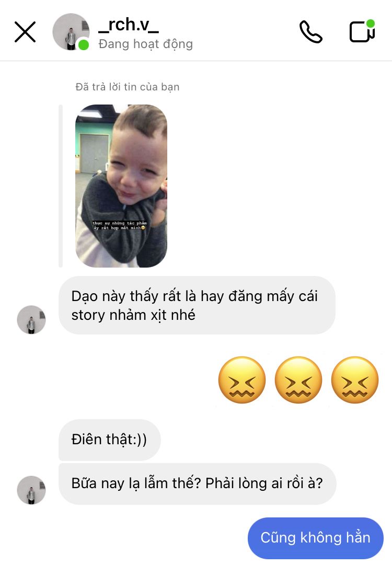The image size is (392, 577).
Task: Open the header profile picture of _rch.v_
Action: (71, 32)
